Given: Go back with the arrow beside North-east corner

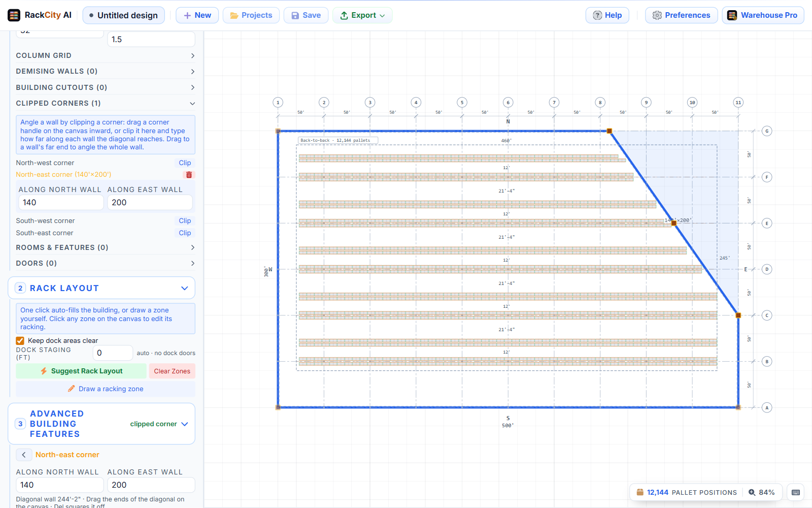Looking at the screenshot, I should click(x=24, y=455).
